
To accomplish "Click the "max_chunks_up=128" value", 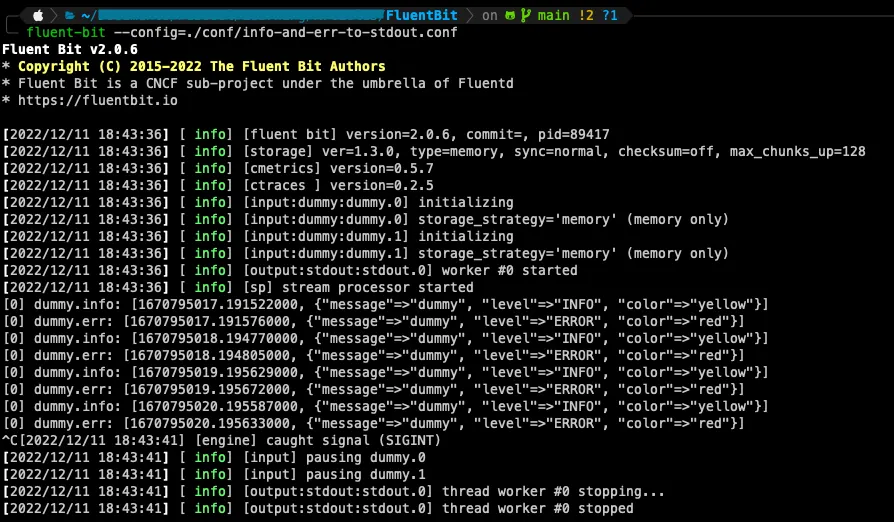I will coord(798,152).
